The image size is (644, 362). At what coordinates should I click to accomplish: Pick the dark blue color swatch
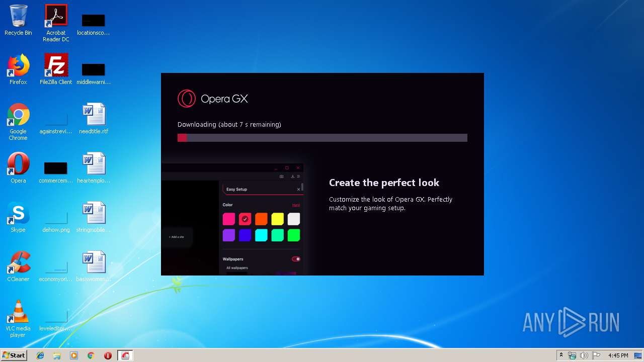coord(245,235)
